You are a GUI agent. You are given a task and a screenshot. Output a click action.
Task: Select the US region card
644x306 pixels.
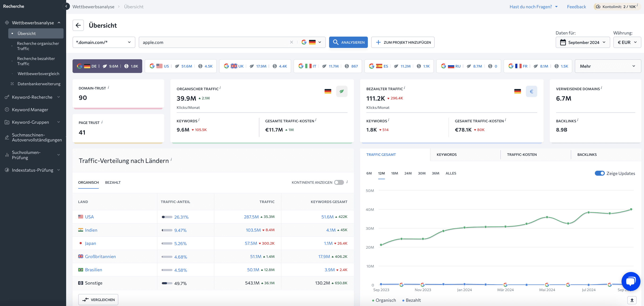(181, 66)
